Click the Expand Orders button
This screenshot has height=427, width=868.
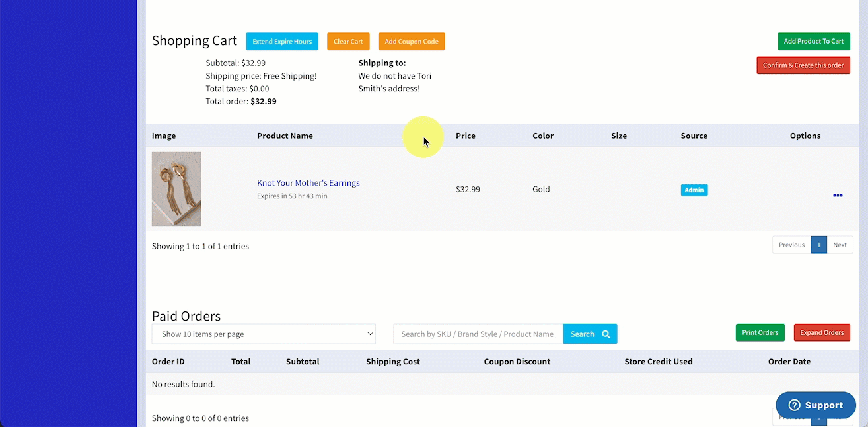822,332
